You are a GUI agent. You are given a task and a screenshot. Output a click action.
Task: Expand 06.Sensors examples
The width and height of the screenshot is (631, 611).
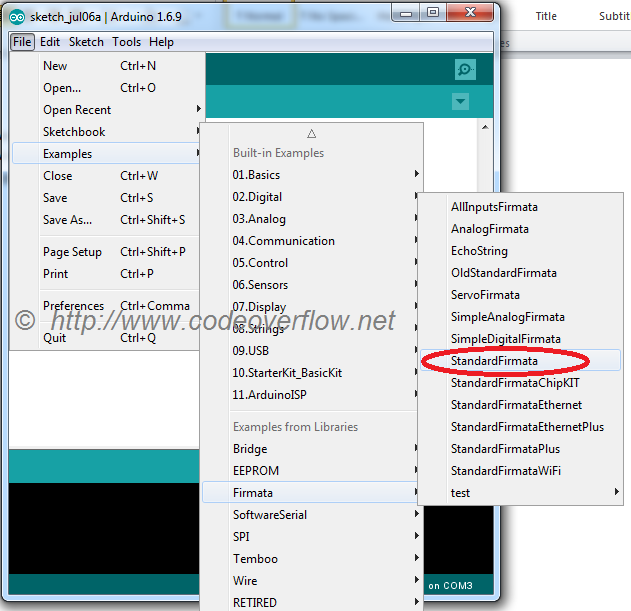click(x=311, y=285)
